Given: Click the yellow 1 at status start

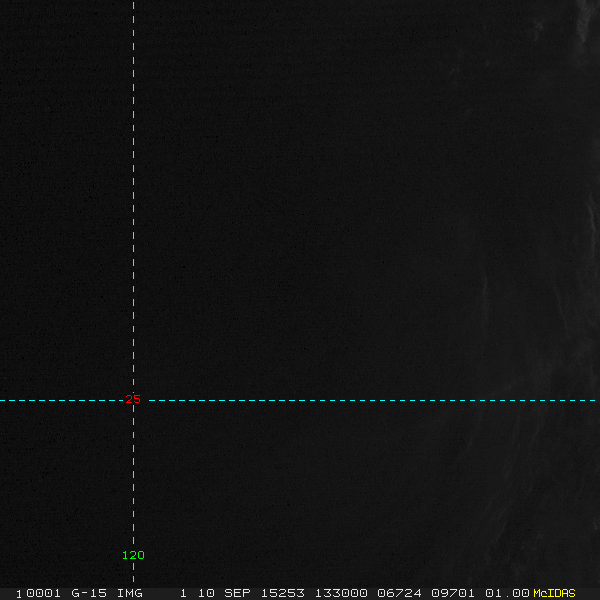Looking at the screenshot, I should coord(19,594).
